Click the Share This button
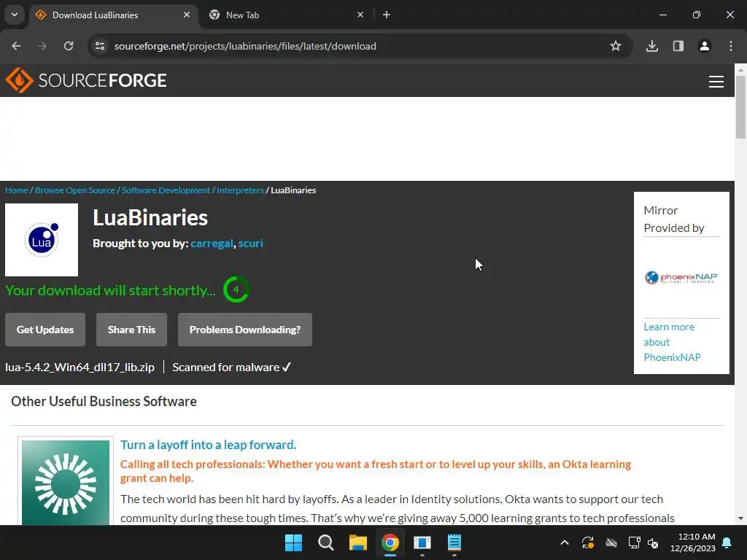This screenshot has height=560, width=747. pyautogui.click(x=131, y=330)
